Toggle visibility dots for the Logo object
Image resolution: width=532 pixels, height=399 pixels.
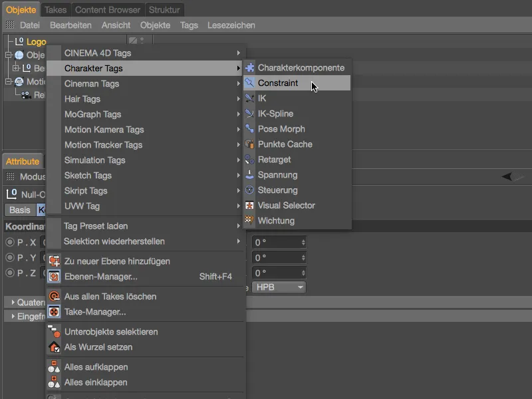pos(142,41)
